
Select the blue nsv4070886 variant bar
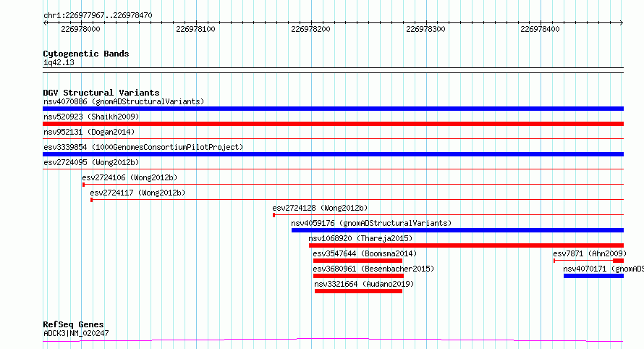coord(333,109)
